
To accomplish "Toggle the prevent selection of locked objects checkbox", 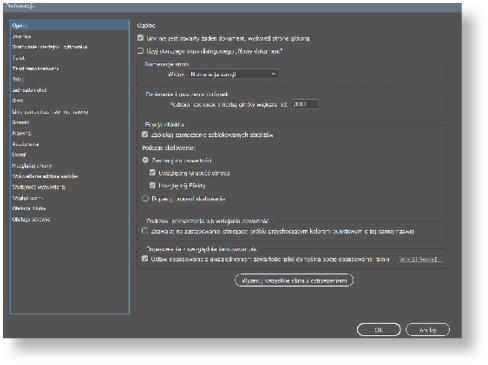I will click(x=145, y=134).
